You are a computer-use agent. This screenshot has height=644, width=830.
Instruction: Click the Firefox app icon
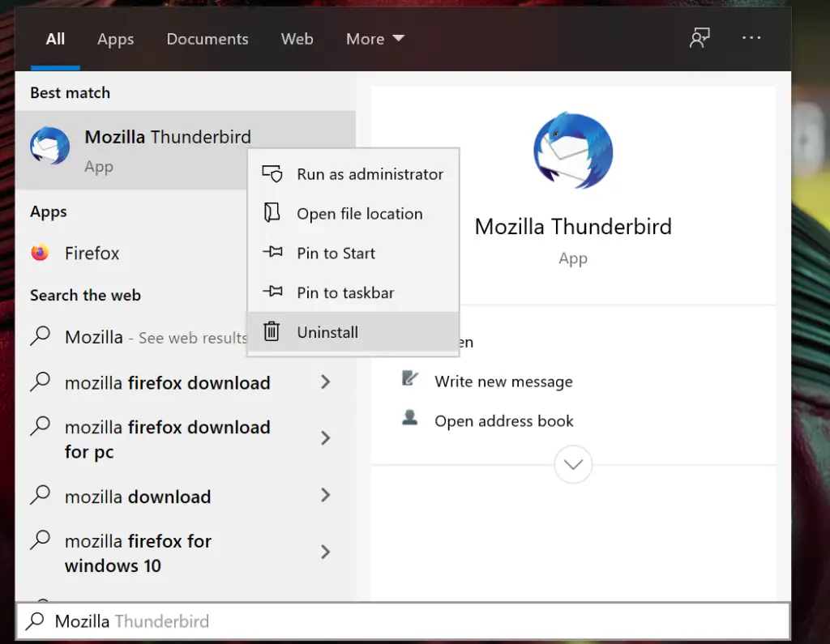pos(40,253)
